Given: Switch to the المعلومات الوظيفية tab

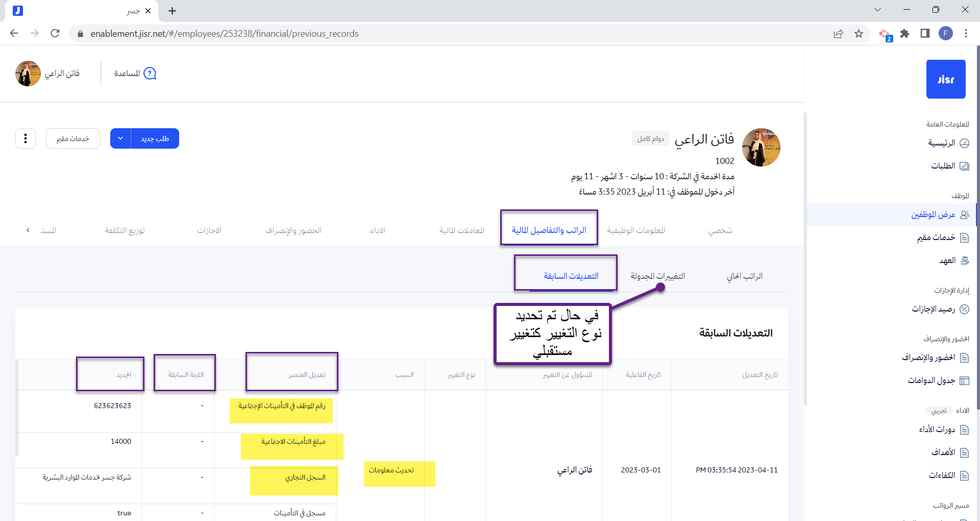Looking at the screenshot, I should coord(636,230).
